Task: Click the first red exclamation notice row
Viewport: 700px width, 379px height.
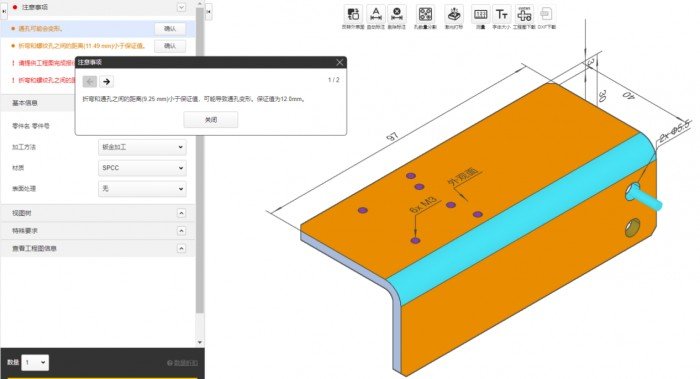Action: 43,63
